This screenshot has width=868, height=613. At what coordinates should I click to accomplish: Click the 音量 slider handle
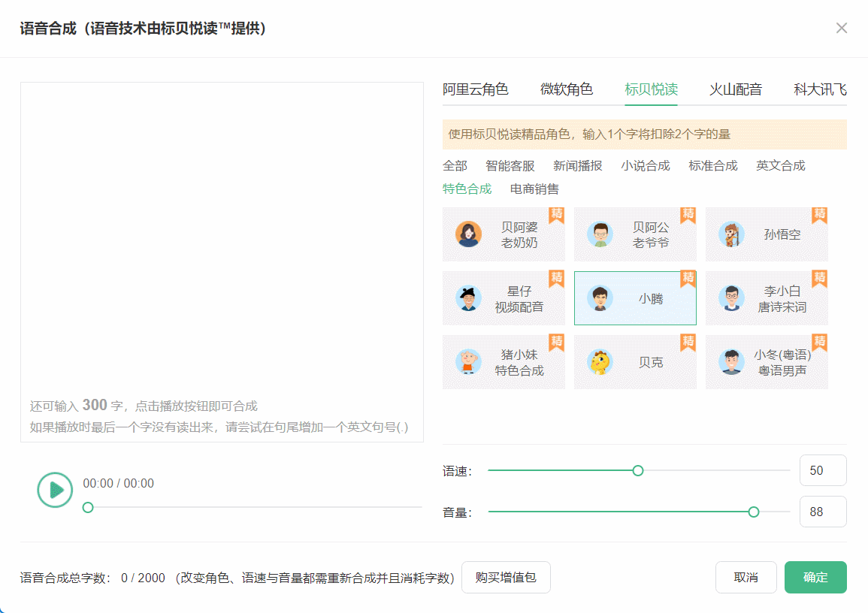tap(754, 512)
